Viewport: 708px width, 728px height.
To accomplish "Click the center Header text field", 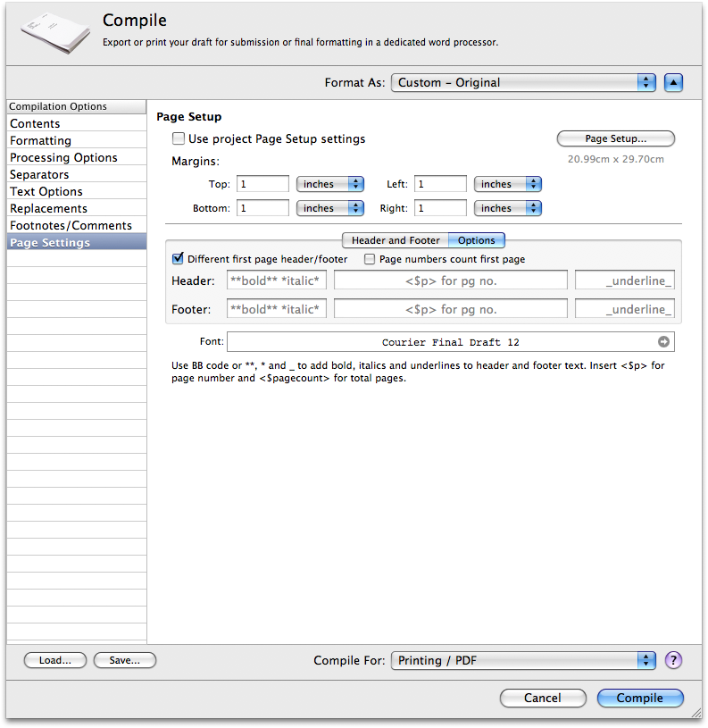I will click(450, 280).
